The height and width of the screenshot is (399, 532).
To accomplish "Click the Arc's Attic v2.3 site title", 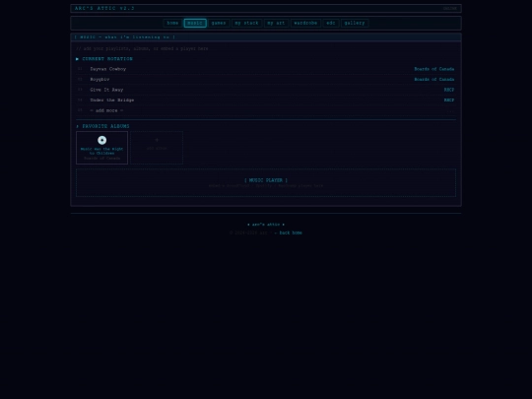I will (104, 8).
